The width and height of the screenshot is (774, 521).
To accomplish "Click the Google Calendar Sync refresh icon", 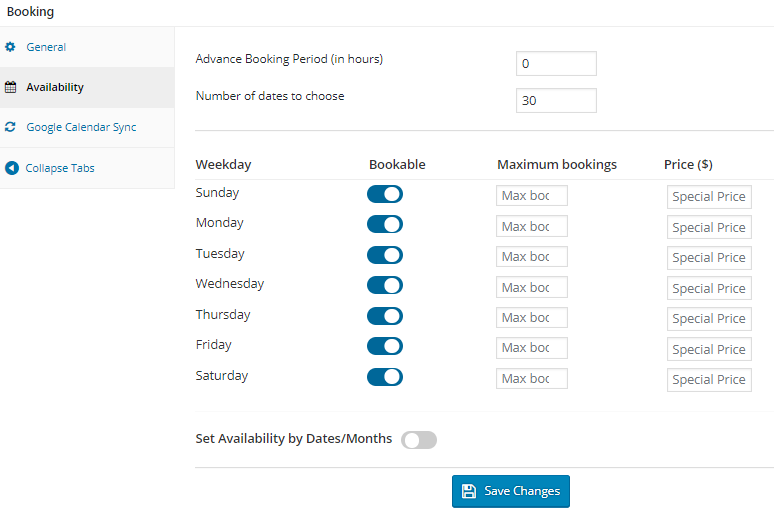I will click(11, 127).
